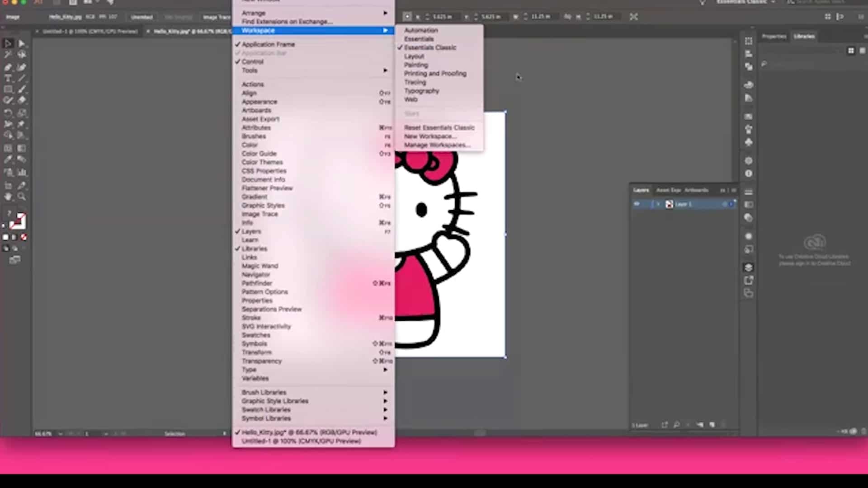
Task: Expand the Type submenu
Action: point(313,370)
